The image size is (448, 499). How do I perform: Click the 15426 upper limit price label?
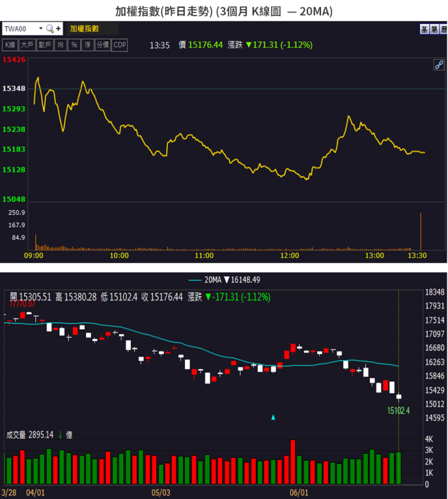pos(14,60)
